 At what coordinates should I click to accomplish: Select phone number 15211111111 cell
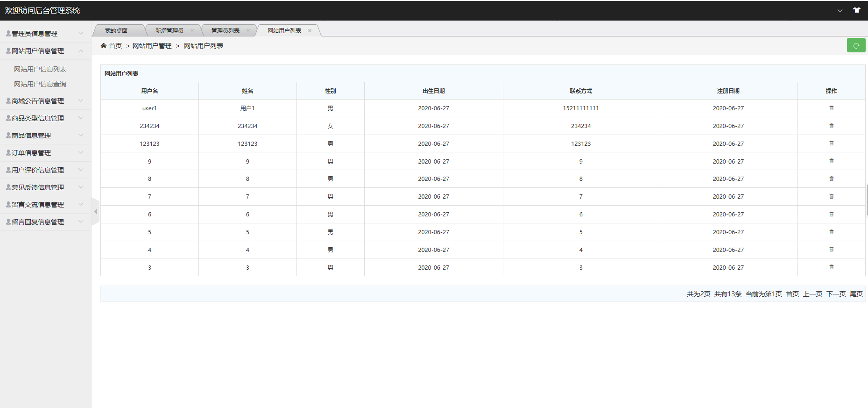point(581,108)
